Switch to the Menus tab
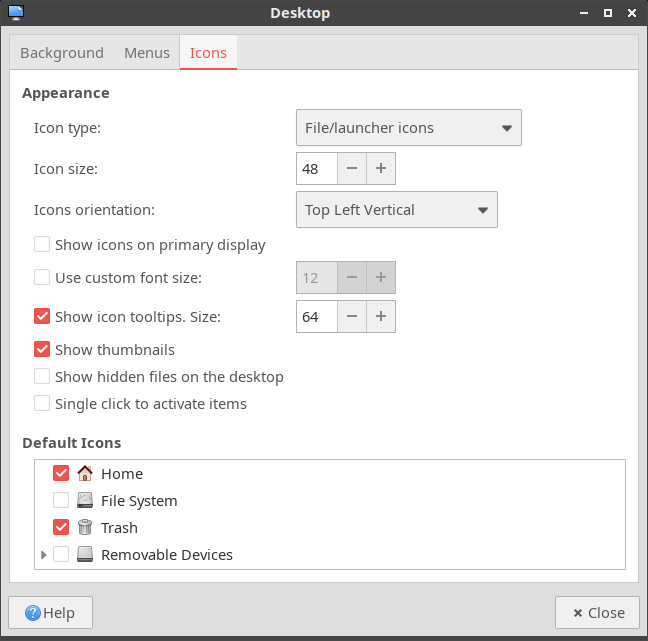Viewport: 648px width, 641px height. coord(147,53)
